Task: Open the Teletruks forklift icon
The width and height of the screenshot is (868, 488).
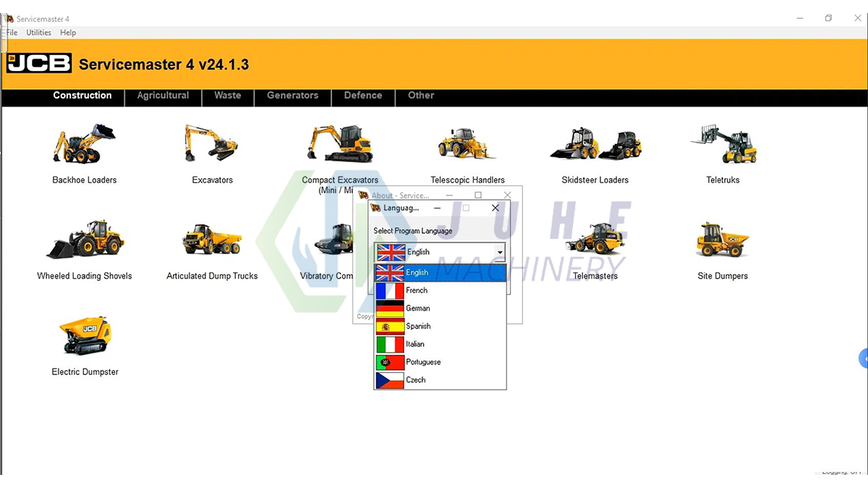Action: pos(723,143)
